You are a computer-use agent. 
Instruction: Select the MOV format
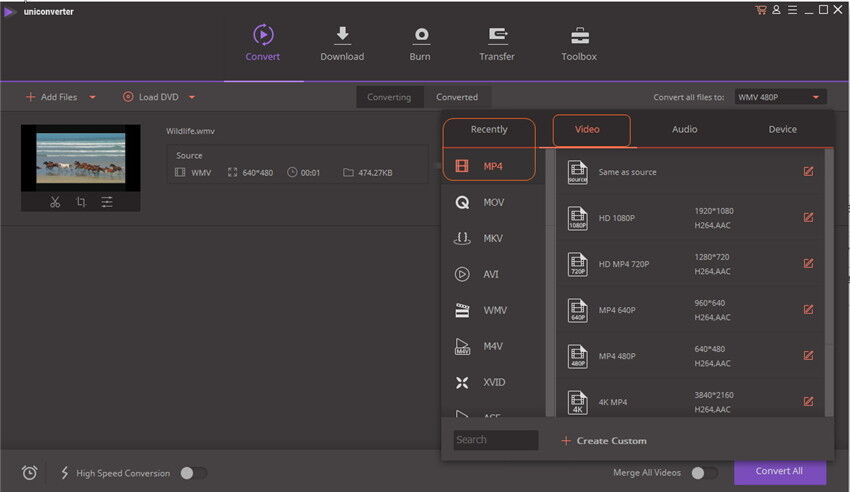point(493,202)
